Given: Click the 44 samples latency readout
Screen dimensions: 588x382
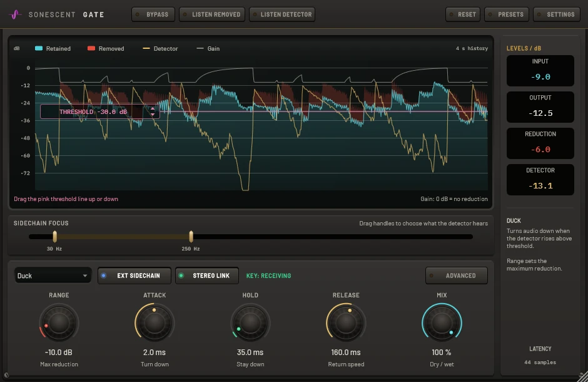Looking at the screenshot, I should click(x=540, y=362).
